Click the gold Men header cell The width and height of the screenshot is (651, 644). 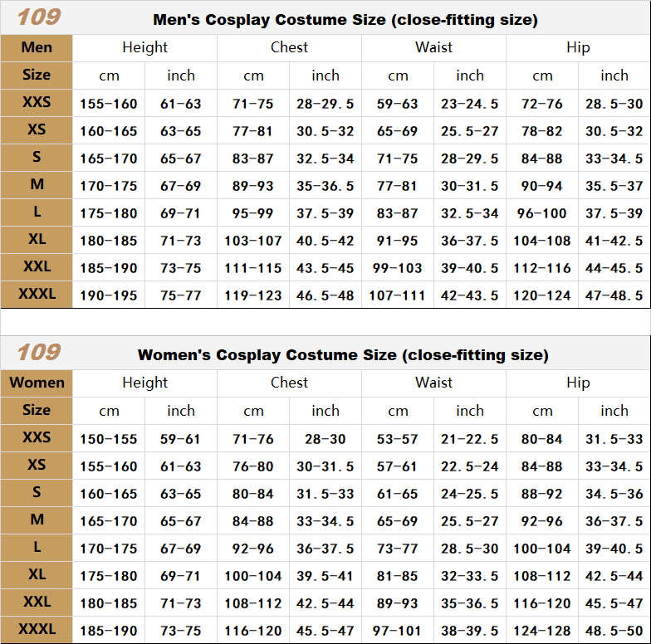click(37, 47)
